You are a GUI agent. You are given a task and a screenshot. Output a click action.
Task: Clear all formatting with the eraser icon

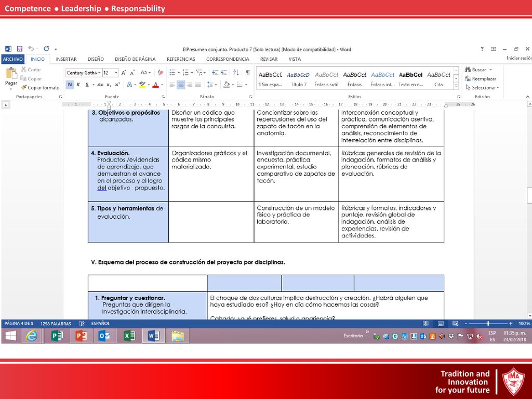pos(161,73)
